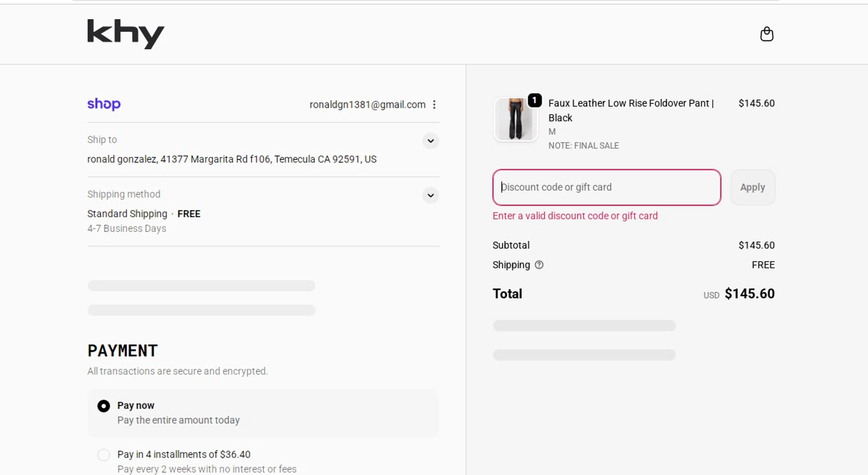
Task: Click the Standard Shipping FREE line
Action: pos(144,214)
